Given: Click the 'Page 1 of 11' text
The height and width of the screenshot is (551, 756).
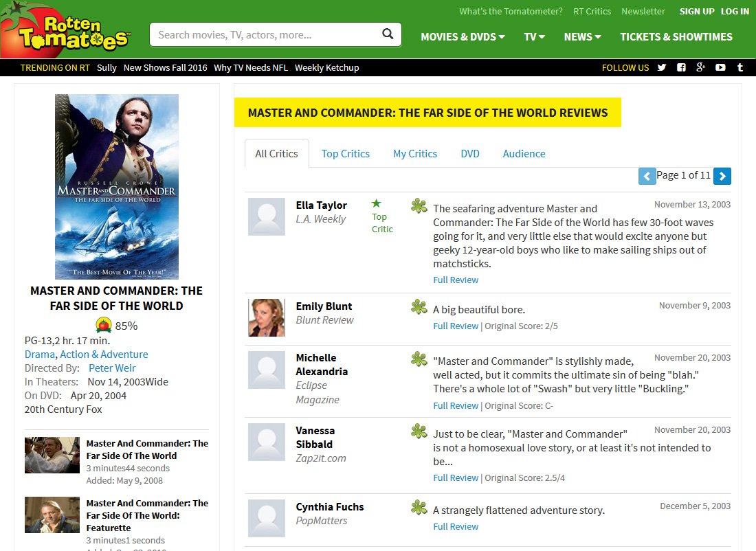Looking at the screenshot, I should [683, 175].
